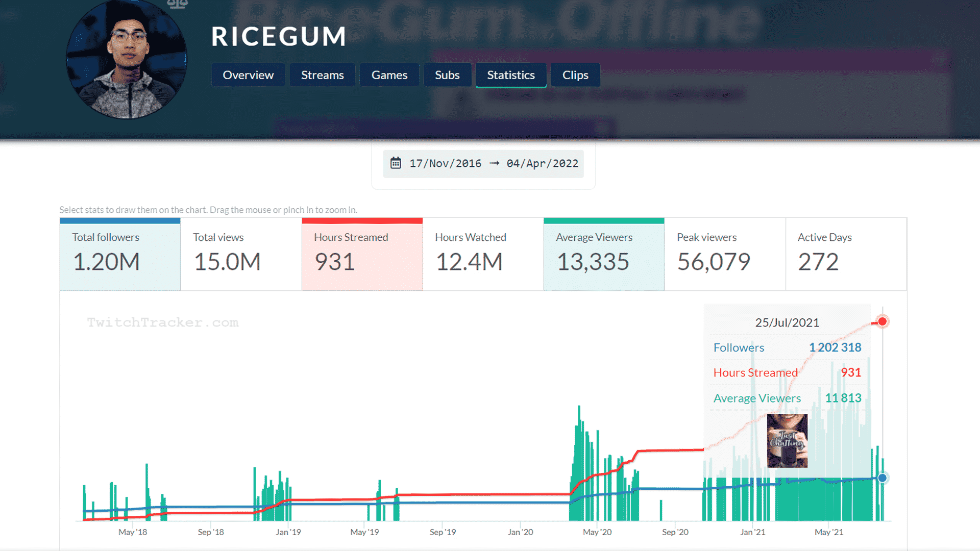Image resolution: width=980 pixels, height=551 pixels.
Task: Enable the Active Days stat
Action: click(x=846, y=254)
